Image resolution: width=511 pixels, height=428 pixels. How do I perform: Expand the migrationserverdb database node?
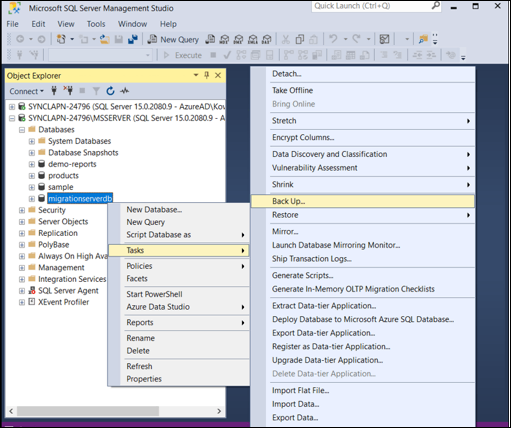[32, 199]
